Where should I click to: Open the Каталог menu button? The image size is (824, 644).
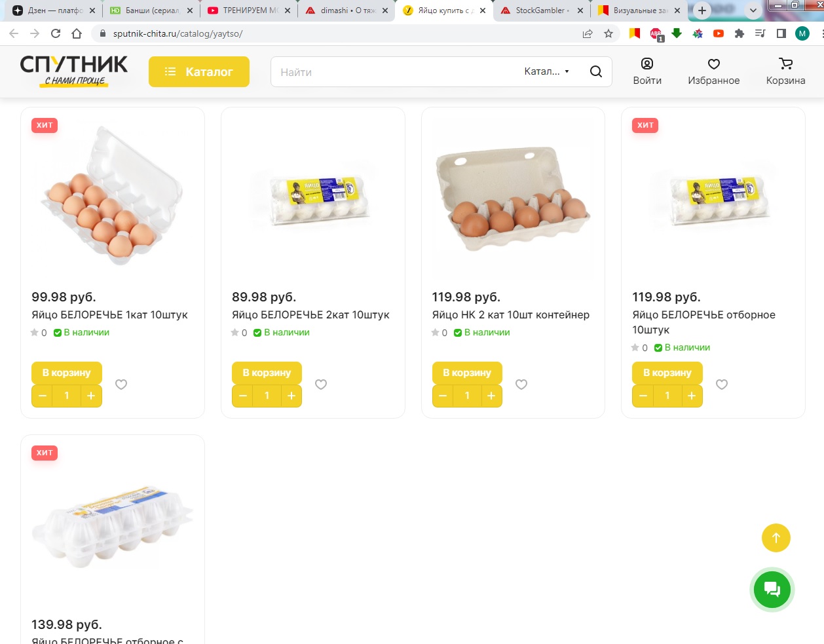coord(199,71)
